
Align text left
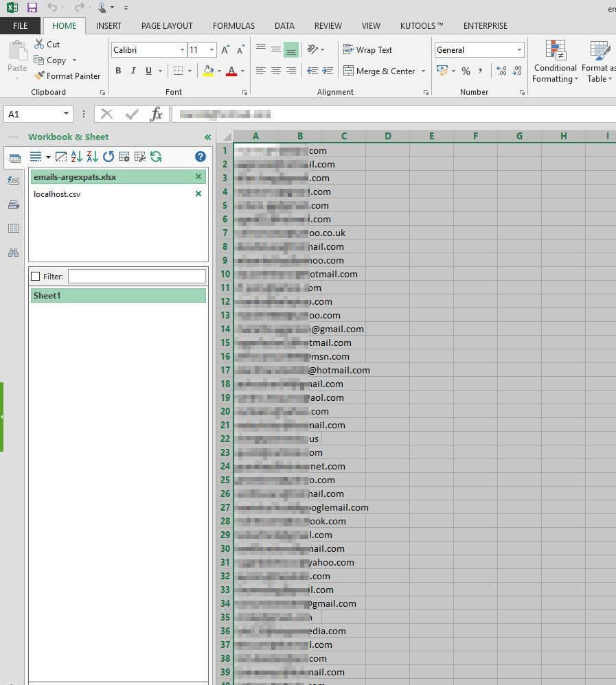pos(261,71)
